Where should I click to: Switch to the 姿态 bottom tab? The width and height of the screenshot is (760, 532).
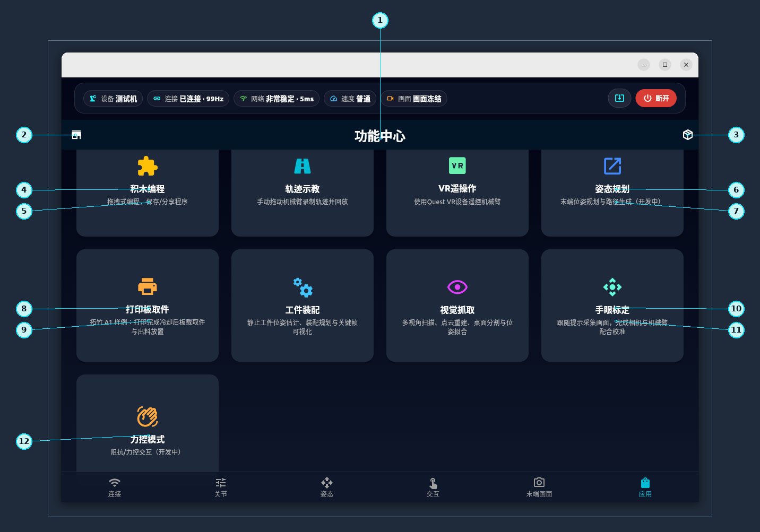click(x=327, y=487)
